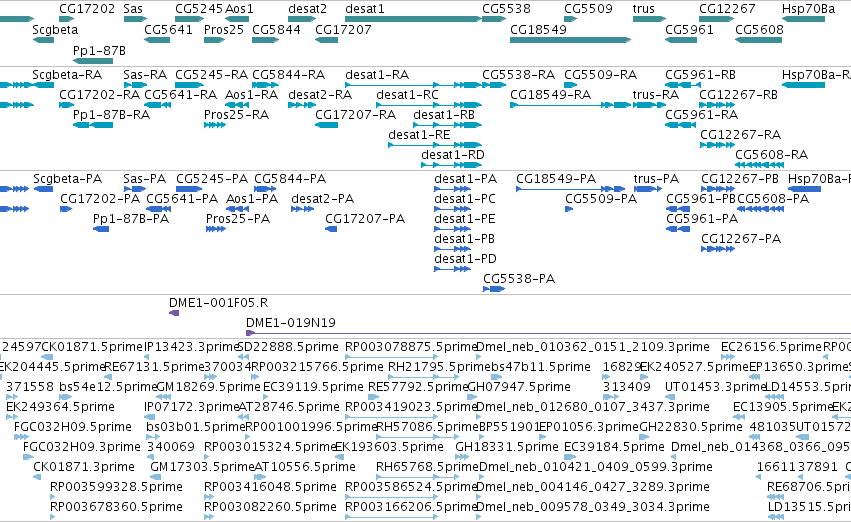Select the CG12267-RA transcript label
The height and width of the screenshot is (522, 851).
(741, 135)
